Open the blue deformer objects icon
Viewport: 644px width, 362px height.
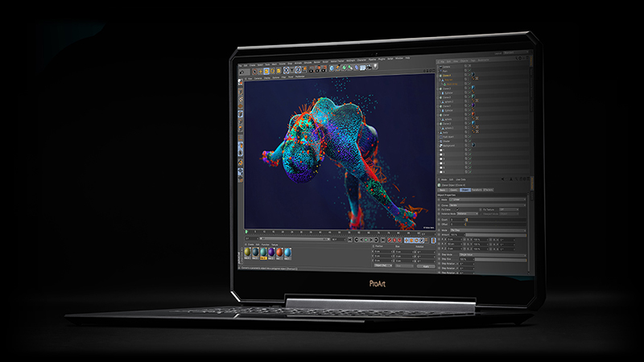pos(357,68)
